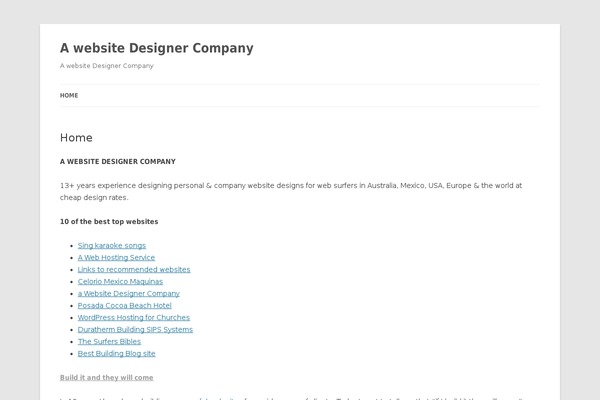The height and width of the screenshot is (400, 600).
Task: Follow the A Web Hosting Service link
Action: pyautogui.click(x=116, y=257)
